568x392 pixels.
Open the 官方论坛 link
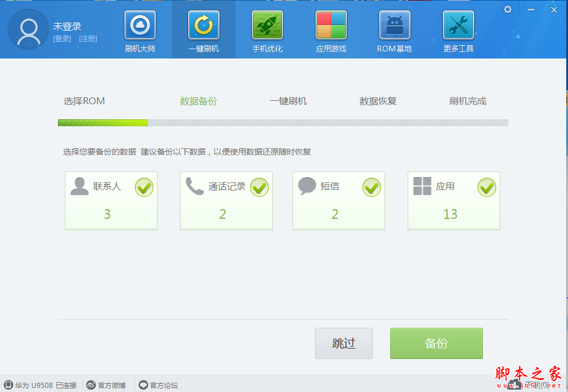click(164, 385)
